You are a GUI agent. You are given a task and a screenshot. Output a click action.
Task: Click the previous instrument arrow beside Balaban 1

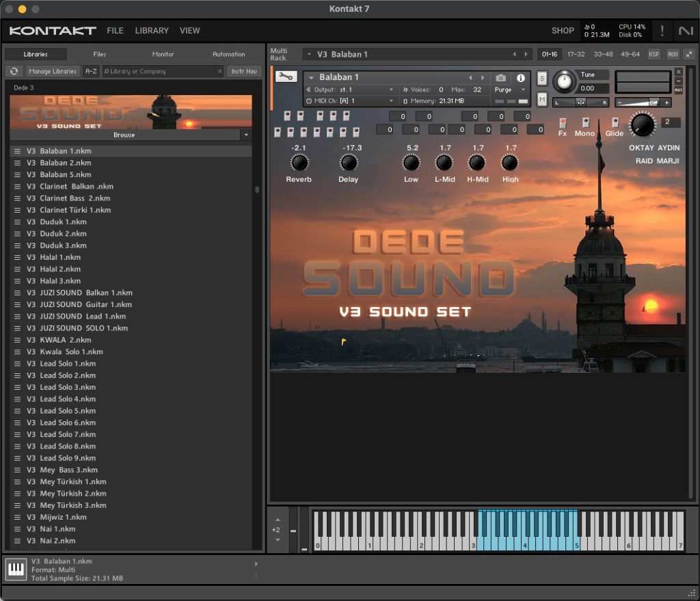[470, 78]
